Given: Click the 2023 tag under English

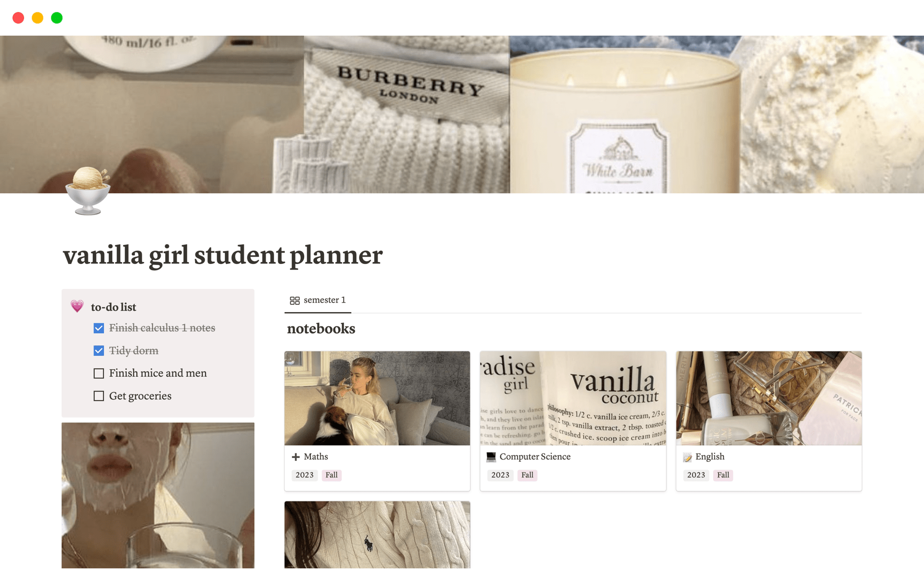Looking at the screenshot, I should coord(696,475).
